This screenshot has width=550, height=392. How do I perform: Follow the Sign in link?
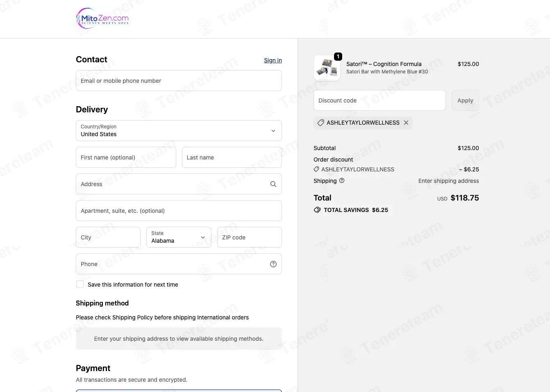[x=273, y=60]
